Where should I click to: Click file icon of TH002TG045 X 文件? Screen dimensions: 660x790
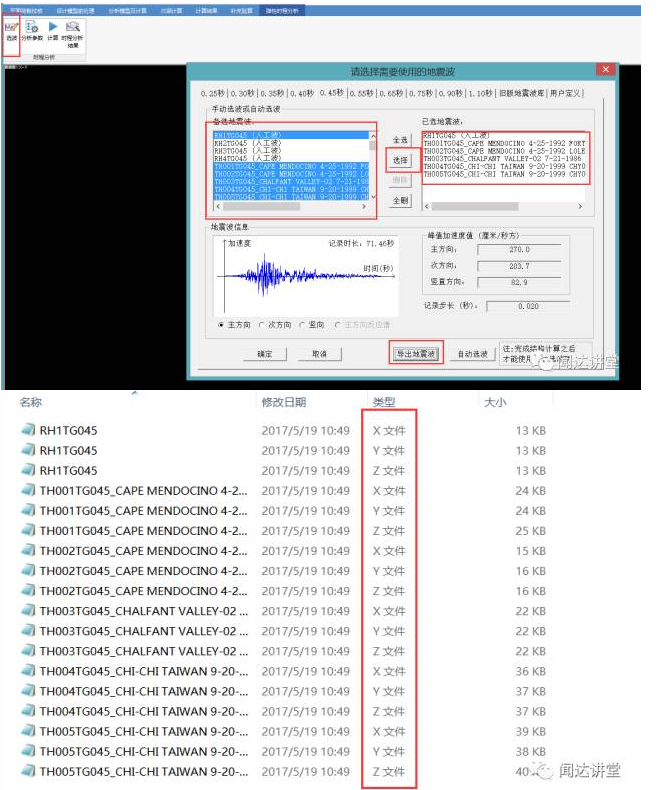click(28, 551)
